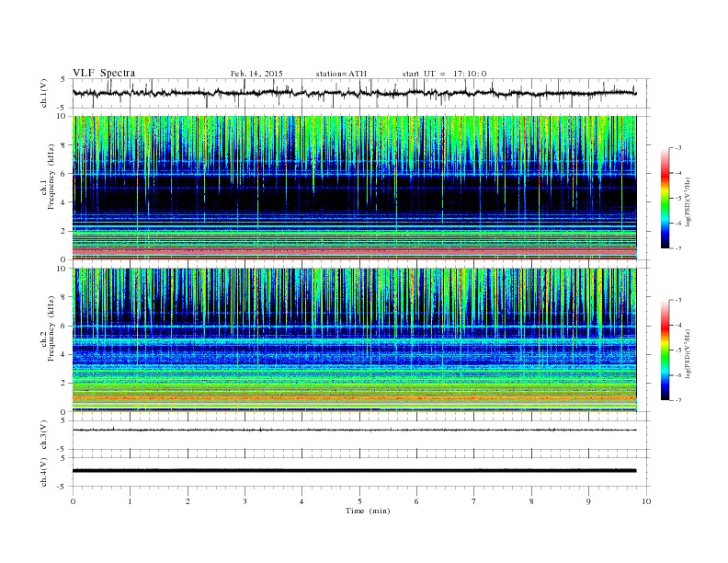
Task: Click the time axis tick label '8'
Action: tap(531, 501)
